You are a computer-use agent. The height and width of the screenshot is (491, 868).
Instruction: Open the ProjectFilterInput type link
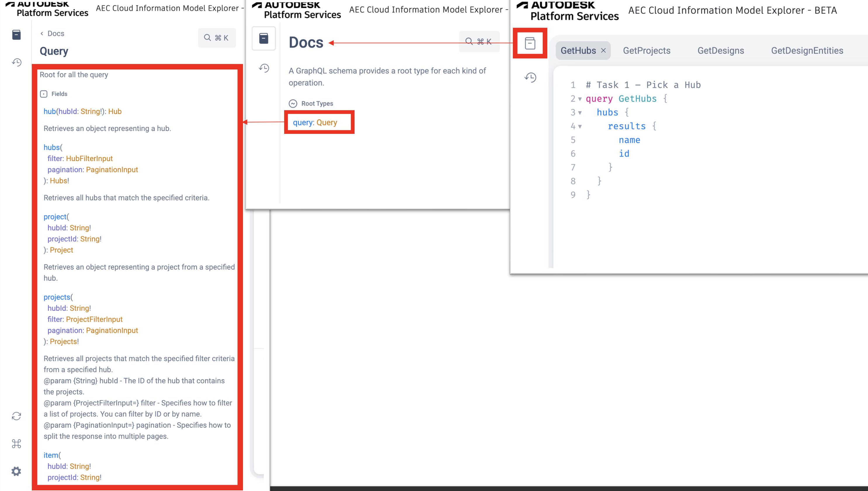tap(94, 319)
